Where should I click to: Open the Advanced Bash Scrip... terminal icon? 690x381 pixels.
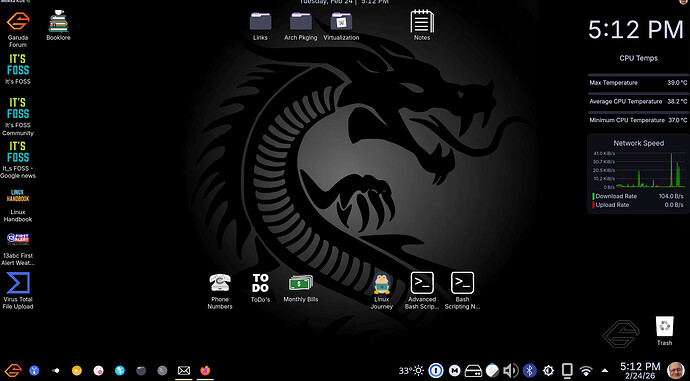point(422,290)
